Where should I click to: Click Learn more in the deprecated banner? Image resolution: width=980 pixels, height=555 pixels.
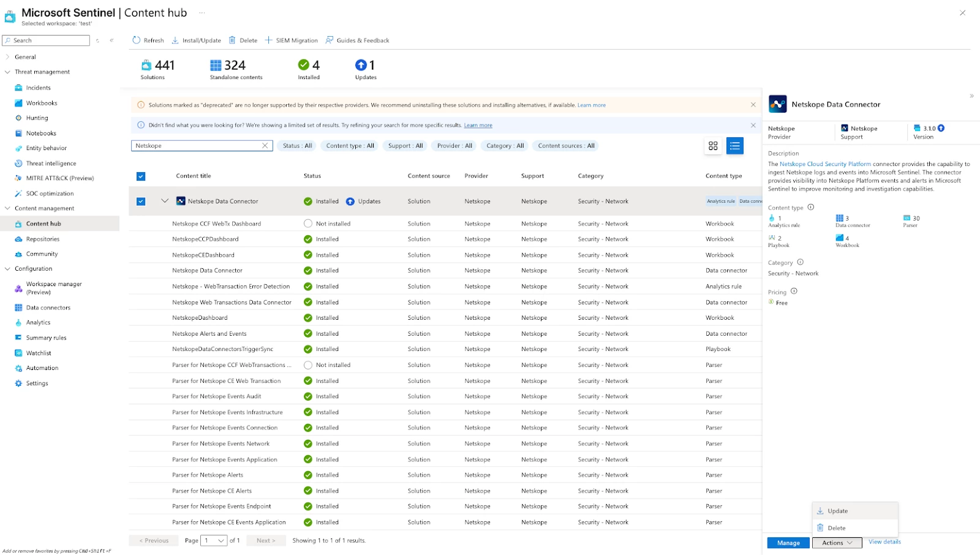pyautogui.click(x=591, y=105)
